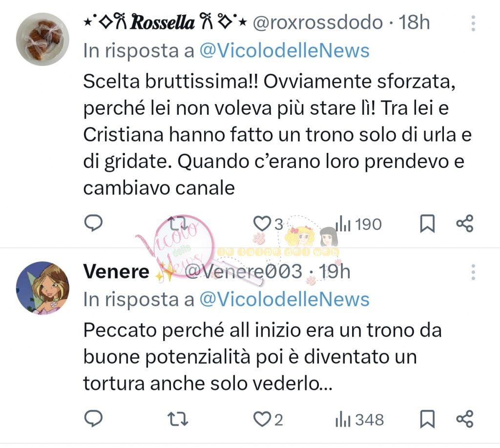
Task: Open the Venere display name
Action: pos(116,272)
